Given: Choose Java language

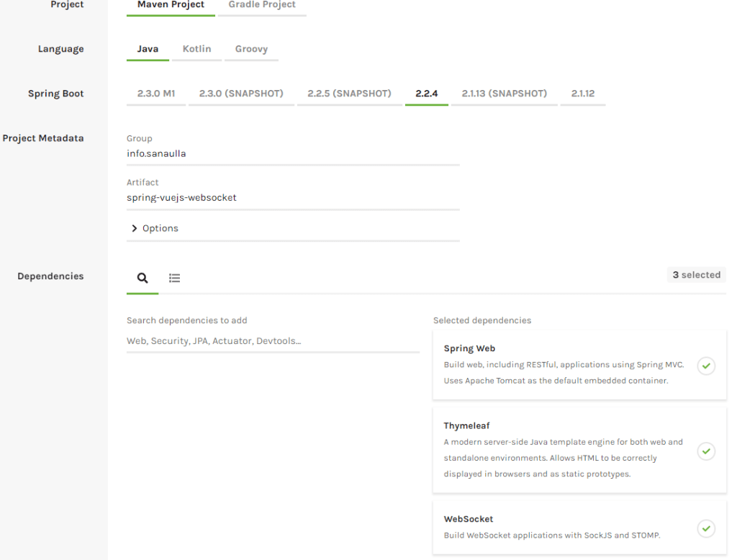Looking at the screenshot, I should click(148, 49).
